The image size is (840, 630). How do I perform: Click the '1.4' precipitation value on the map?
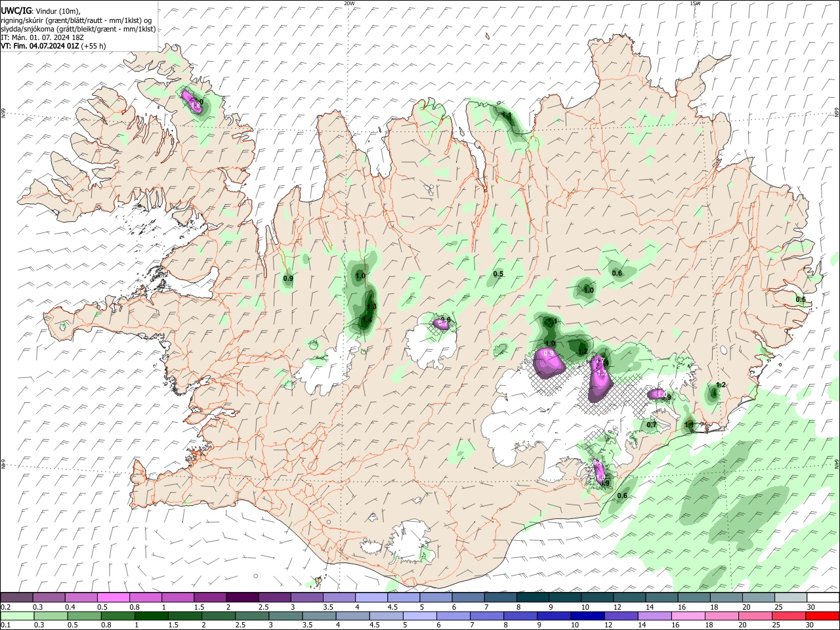(367, 320)
